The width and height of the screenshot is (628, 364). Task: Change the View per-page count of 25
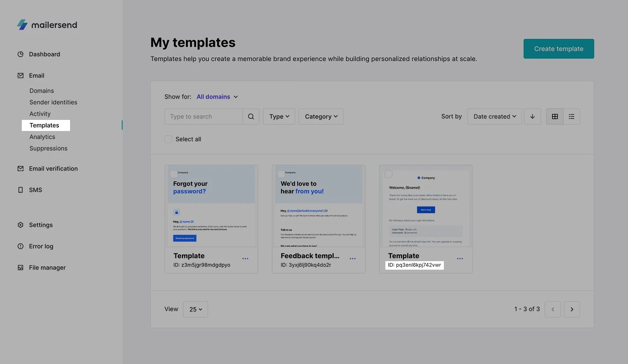point(195,309)
